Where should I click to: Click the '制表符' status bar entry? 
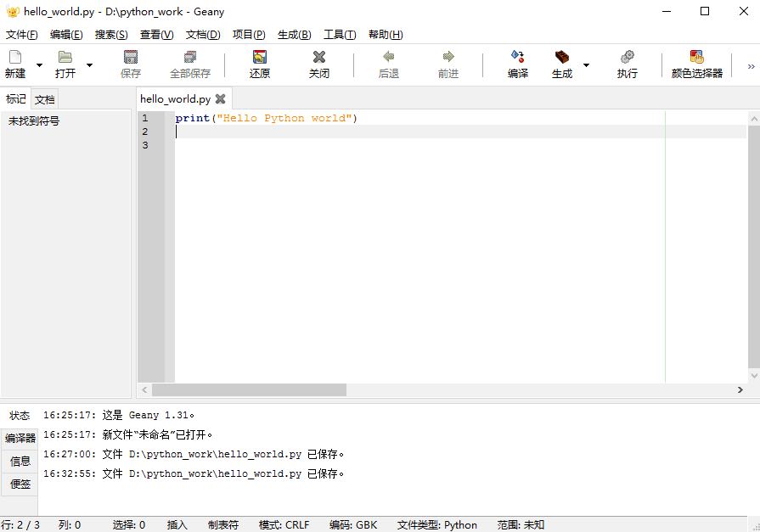(x=223, y=525)
